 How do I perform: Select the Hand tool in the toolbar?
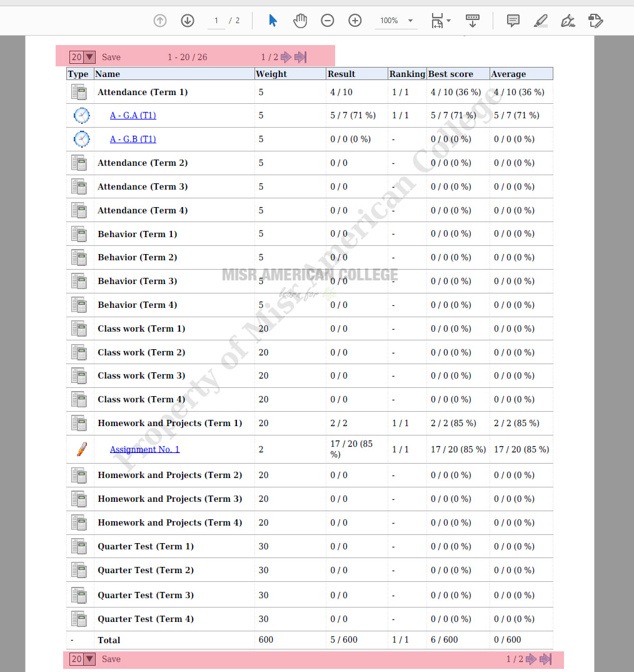coord(300,20)
